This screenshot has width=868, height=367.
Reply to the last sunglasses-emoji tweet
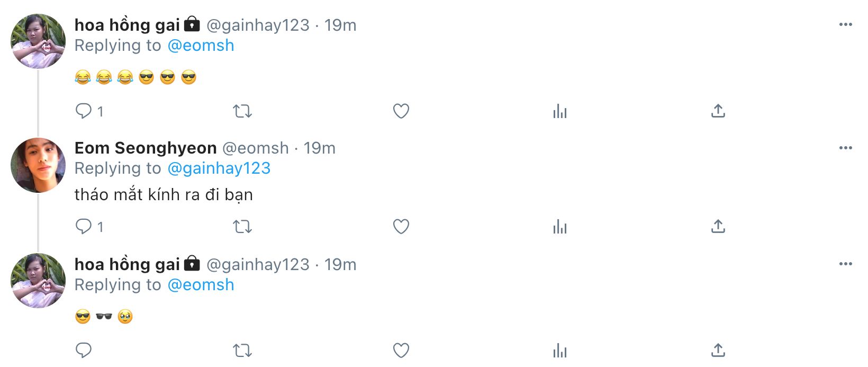click(84, 350)
